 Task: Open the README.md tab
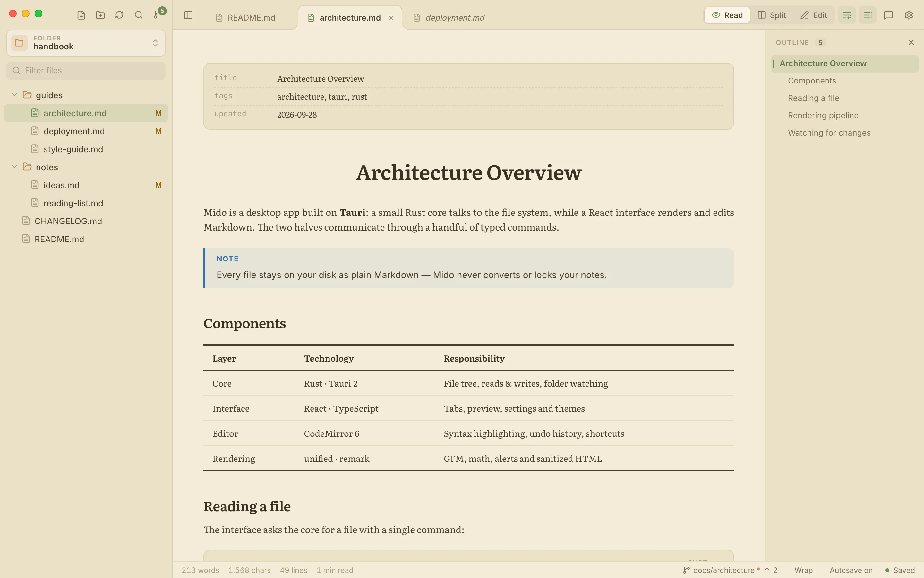[245, 18]
